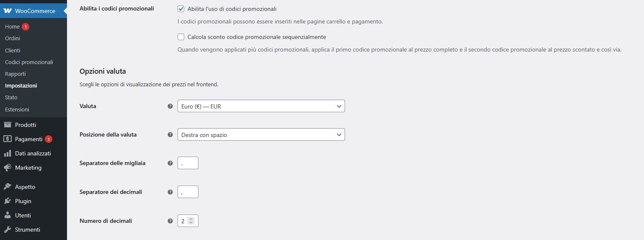Uncheck Abilita l'uso di codici promozionali
644x240 pixels.
[181, 9]
